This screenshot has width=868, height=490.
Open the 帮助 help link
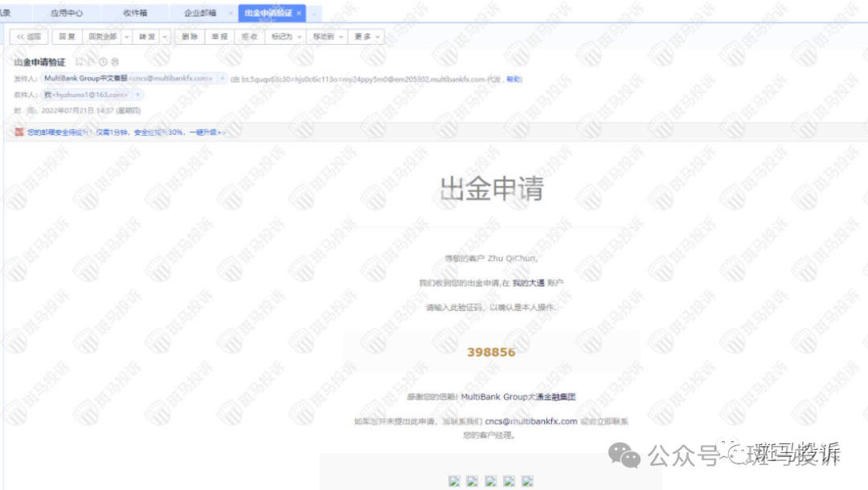coord(513,79)
